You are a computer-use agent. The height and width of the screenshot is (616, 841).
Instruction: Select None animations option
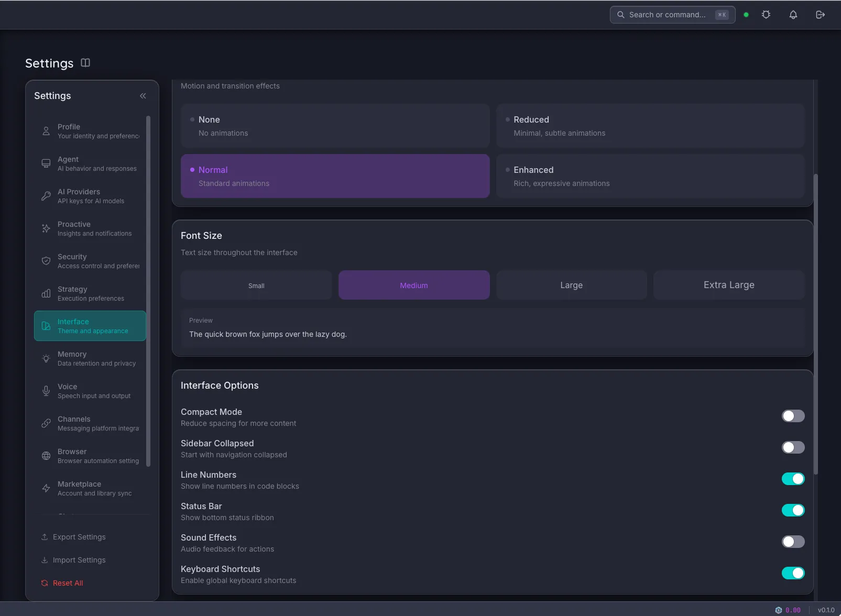(x=335, y=126)
